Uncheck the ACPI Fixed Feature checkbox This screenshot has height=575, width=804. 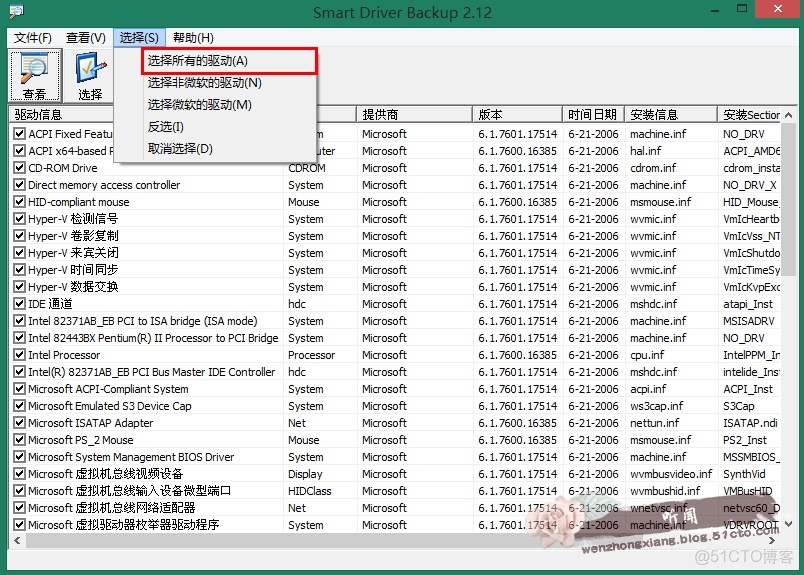19,134
